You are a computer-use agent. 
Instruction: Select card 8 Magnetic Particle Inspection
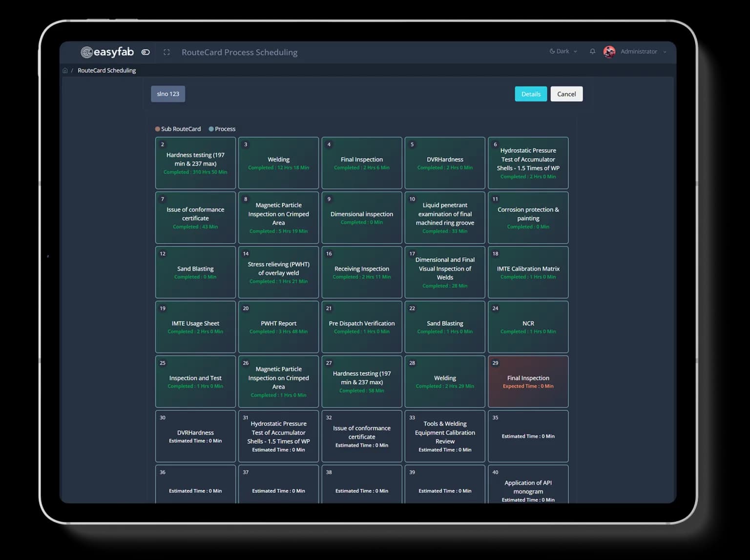click(278, 218)
